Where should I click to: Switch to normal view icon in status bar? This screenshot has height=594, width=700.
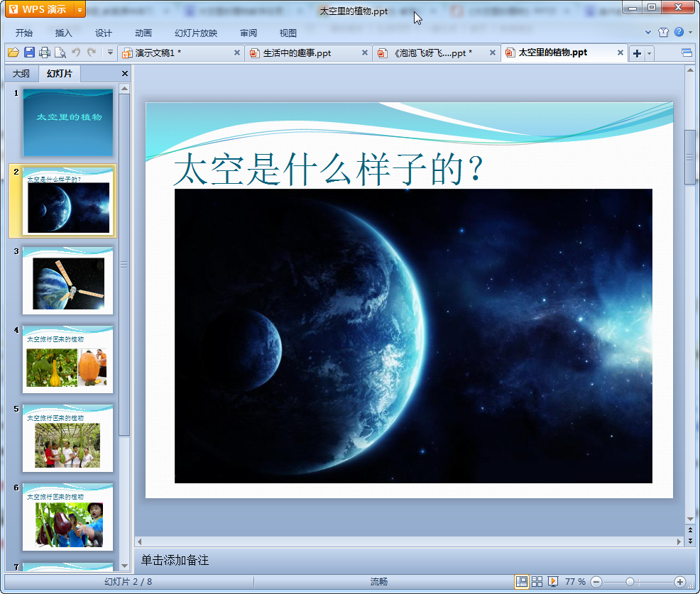[521, 581]
